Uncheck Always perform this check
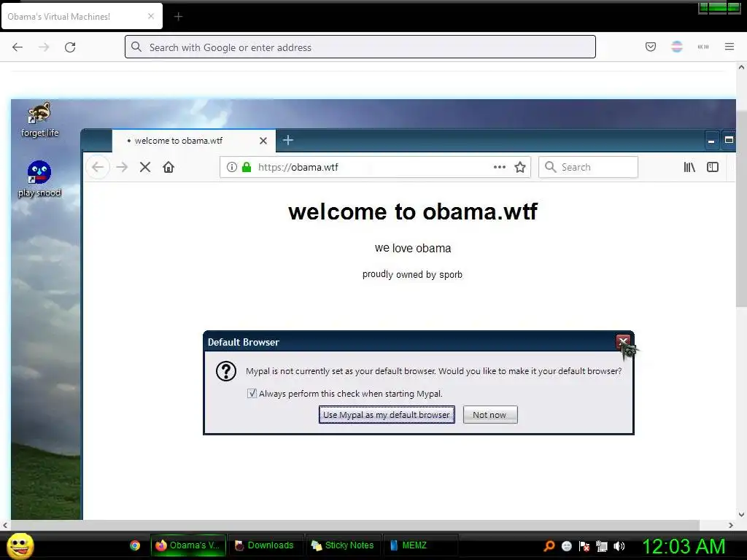Image resolution: width=747 pixels, height=560 pixels. 252,393
